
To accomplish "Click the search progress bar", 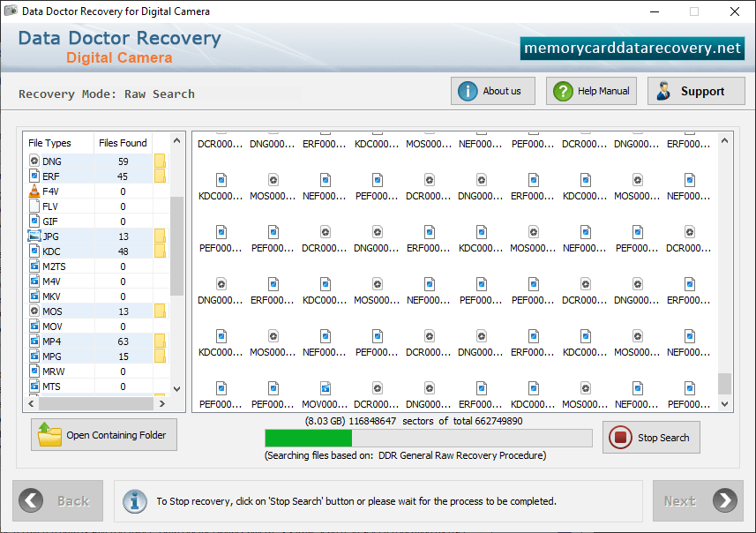I will pos(428,438).
